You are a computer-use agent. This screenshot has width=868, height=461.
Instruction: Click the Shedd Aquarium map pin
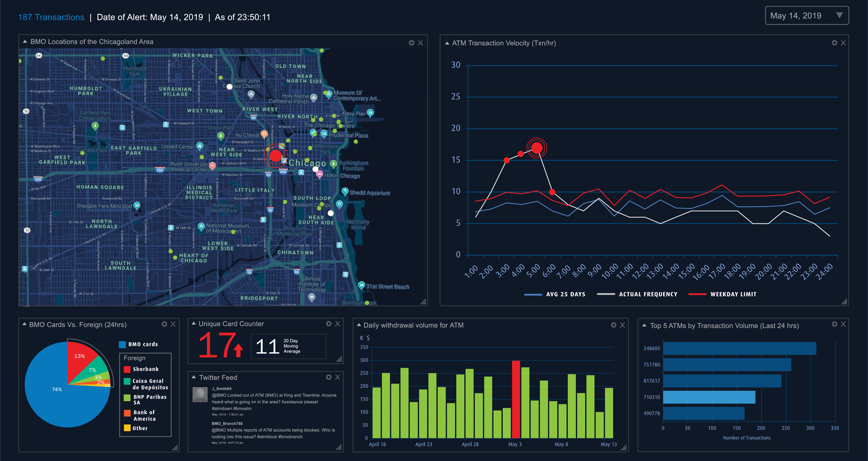click(x=345, y=191)
